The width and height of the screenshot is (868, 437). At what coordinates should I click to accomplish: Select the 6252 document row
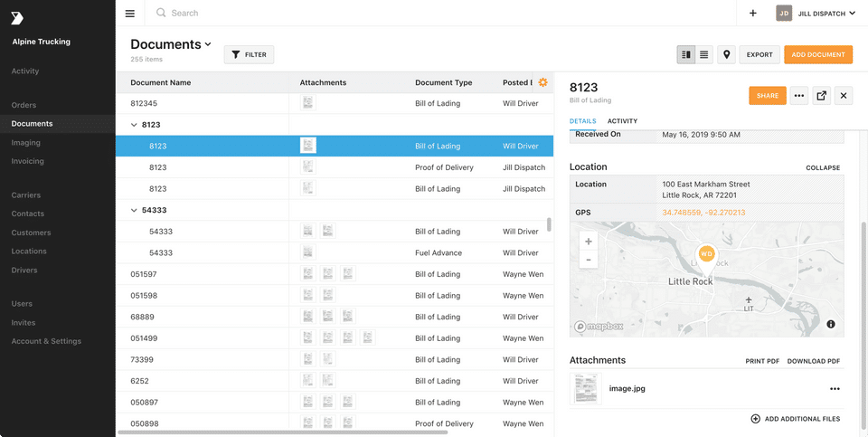pyautogui.click(x=335, y=381)
